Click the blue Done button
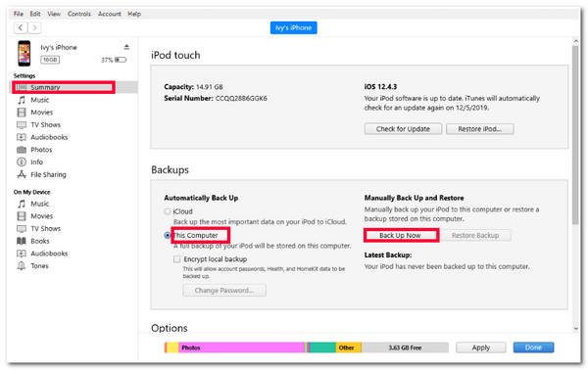 tap(533, 347)
